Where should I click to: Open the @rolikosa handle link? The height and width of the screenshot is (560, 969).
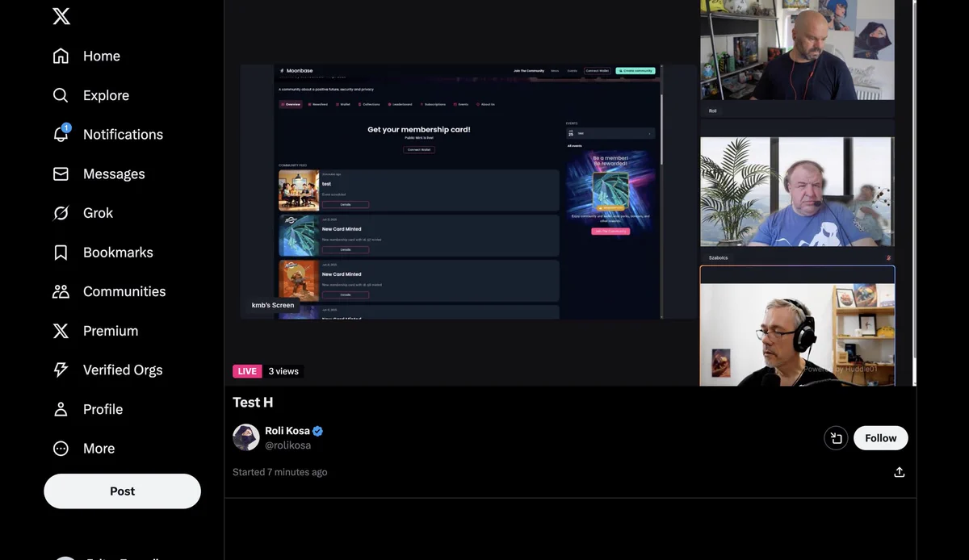pos(288,445)
